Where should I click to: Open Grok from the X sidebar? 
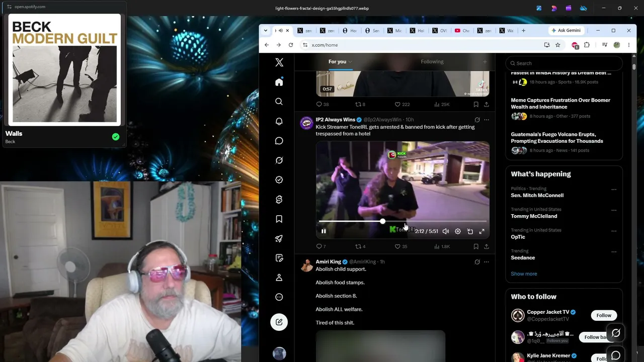[279, 160]
